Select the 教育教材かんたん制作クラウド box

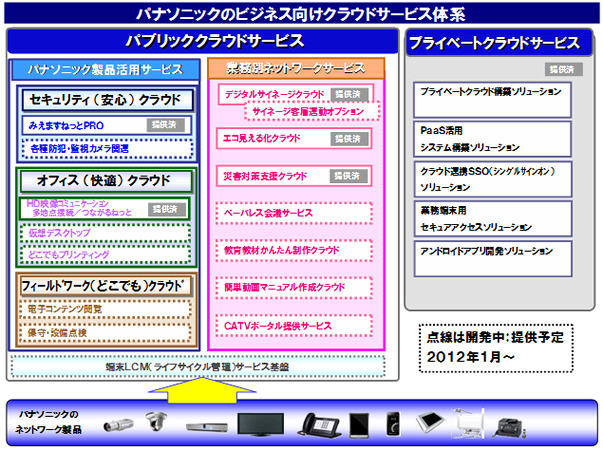(294, 251)
